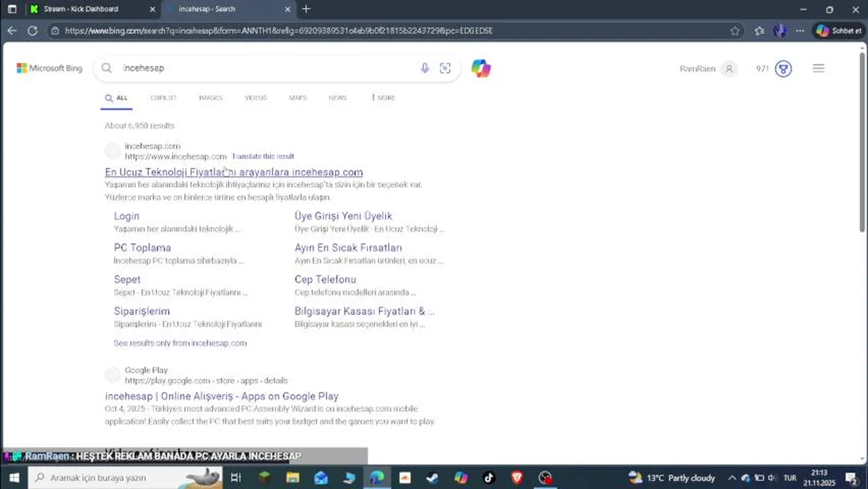Start voice search with the microphone icon
The width and height of the screenshot is (868, 489).
pyautogui.click(x=424, y=68)
